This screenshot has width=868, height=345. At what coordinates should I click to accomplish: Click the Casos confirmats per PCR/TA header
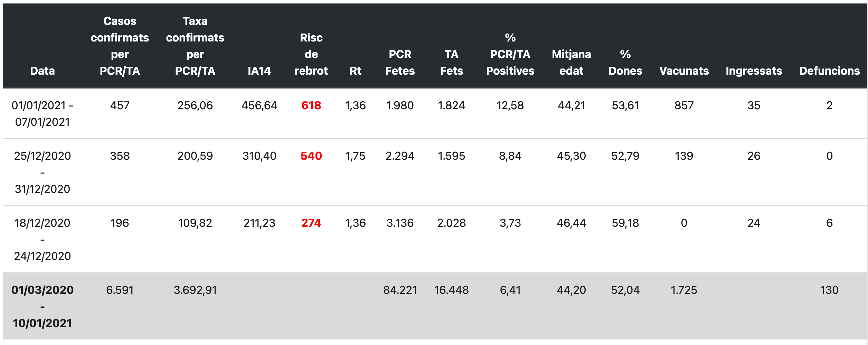[x=120, y=46]
